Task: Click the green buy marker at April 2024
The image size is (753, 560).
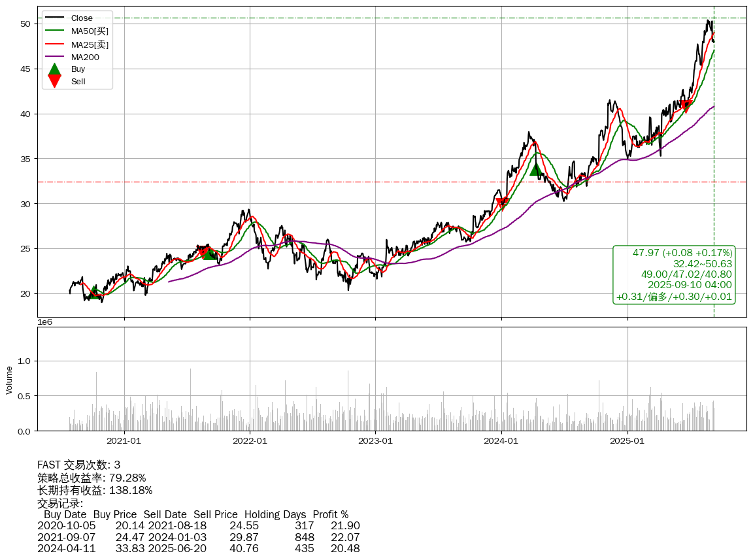Action: [536, 169]
